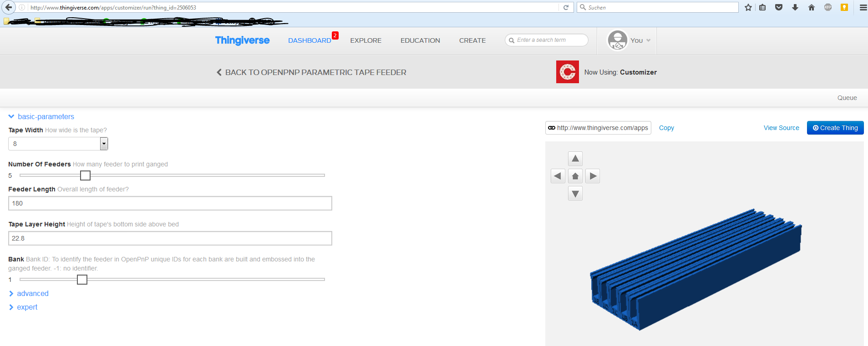Expand the expert section
This screenshot has height=346, width=868.
click(23, 307)
